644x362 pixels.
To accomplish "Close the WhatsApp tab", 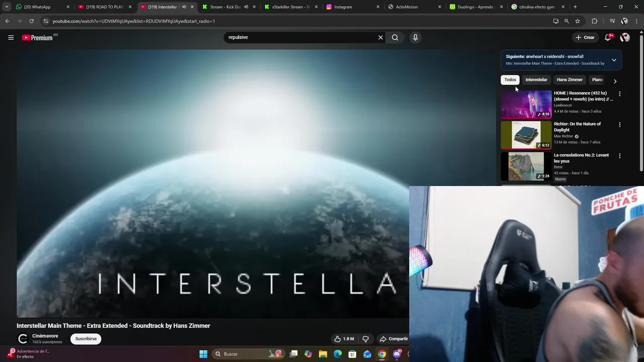I will click(x=68, y=7).
